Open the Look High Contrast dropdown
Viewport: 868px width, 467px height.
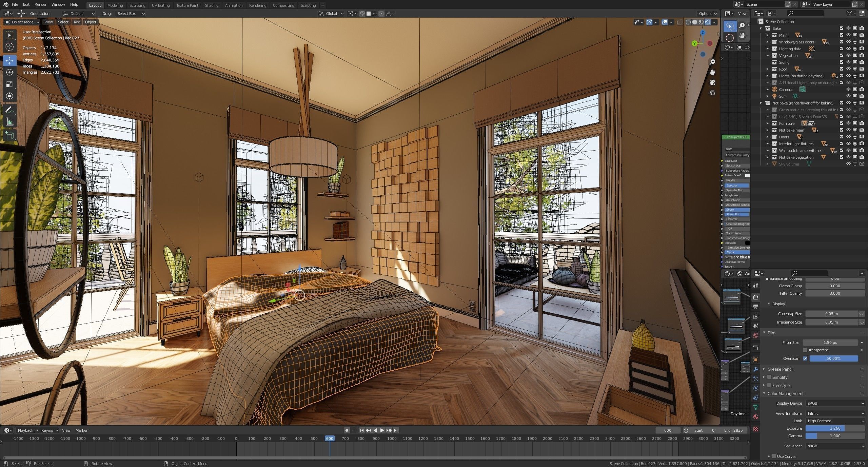(835, 421)
